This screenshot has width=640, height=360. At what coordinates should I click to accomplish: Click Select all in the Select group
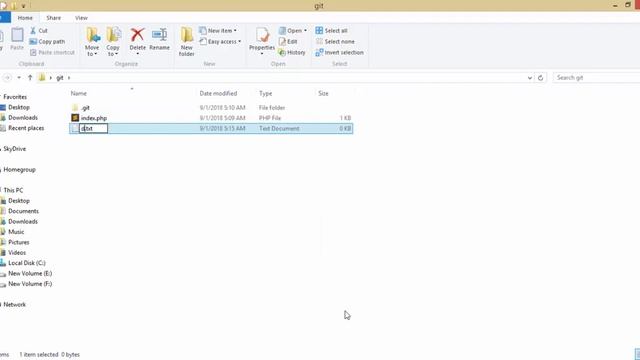coord(331,31)
